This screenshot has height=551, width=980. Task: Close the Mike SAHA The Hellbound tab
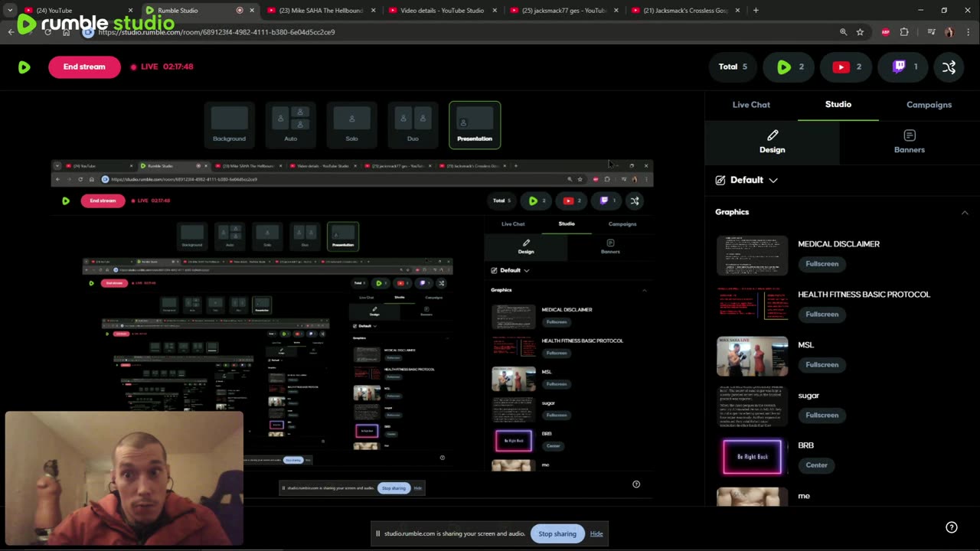point(374,11)
